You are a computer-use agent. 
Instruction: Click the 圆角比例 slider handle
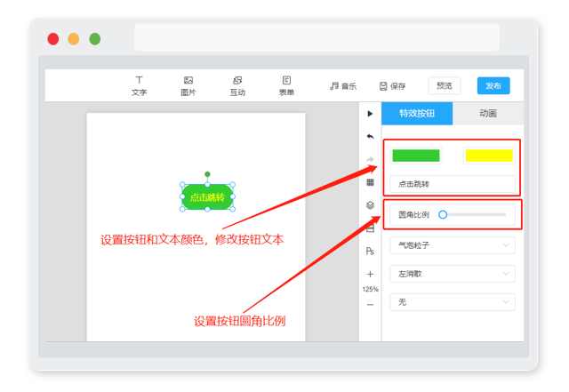pyautogui.click(x=443, y=214)
